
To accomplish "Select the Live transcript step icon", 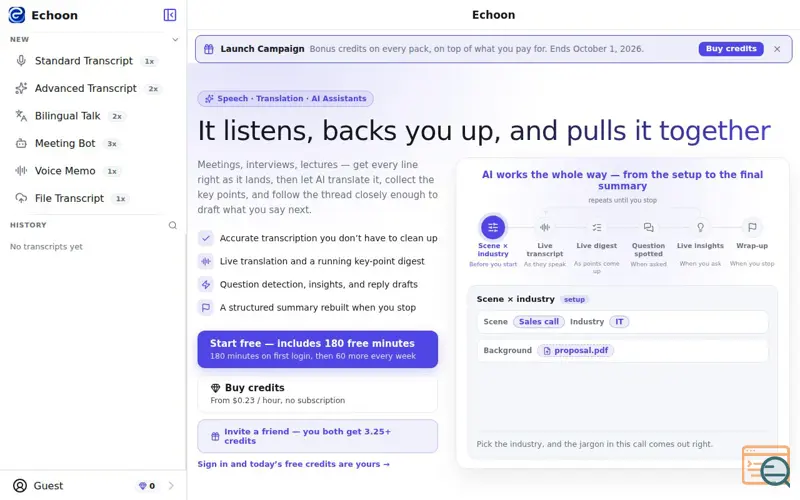I will [545, 227].
